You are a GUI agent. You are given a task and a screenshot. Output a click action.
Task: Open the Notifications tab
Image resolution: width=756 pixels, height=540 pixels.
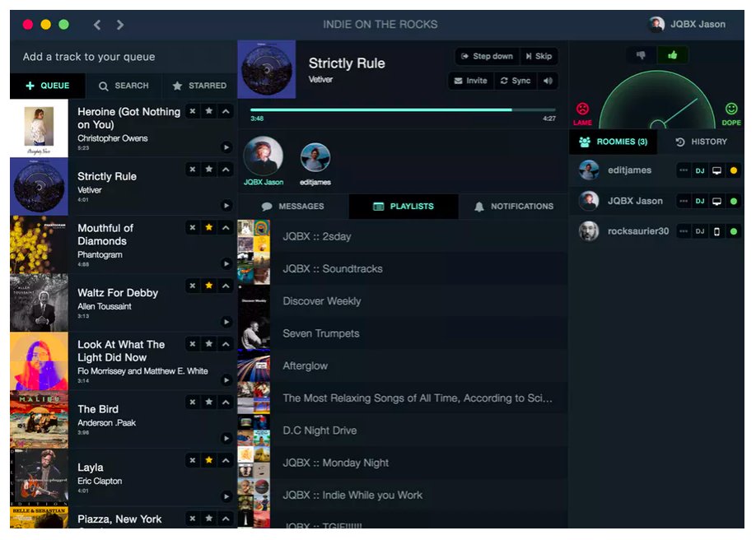514,207
